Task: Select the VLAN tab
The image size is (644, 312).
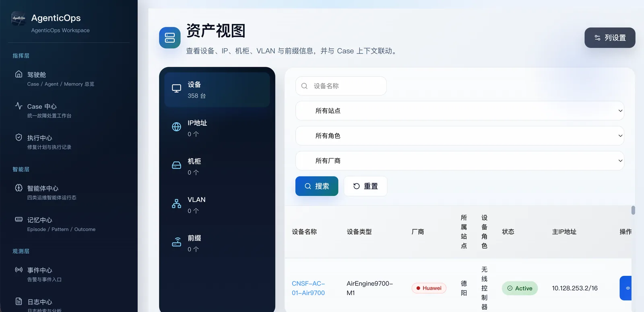Action: click(x=217, y=205)
